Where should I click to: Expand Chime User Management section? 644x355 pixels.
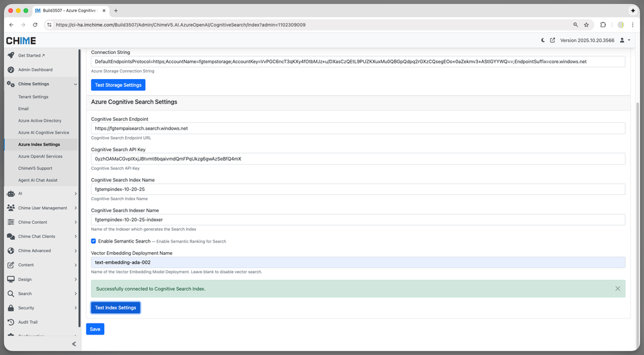(x=75, y=208)
